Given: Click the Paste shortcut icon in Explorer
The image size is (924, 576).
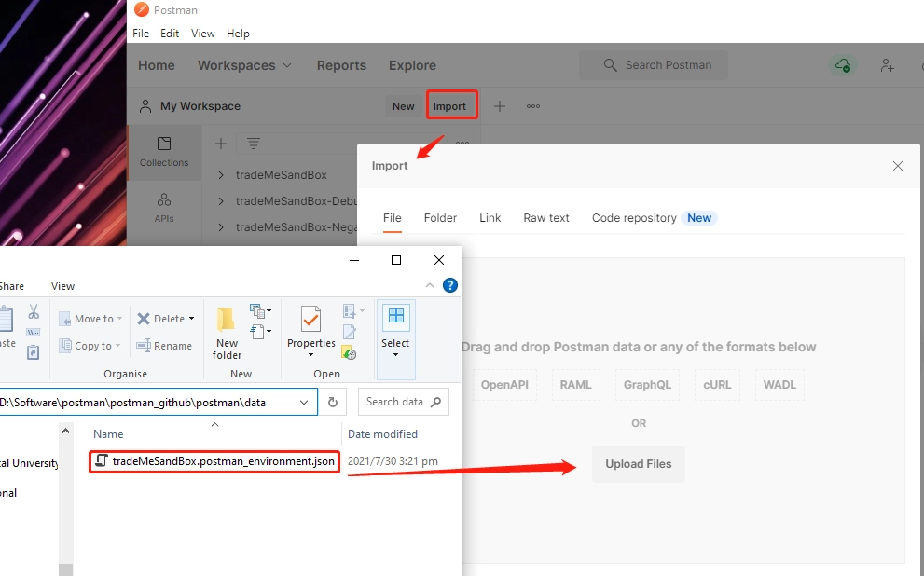Looking at the screenshot, I should tap(34, 352).
